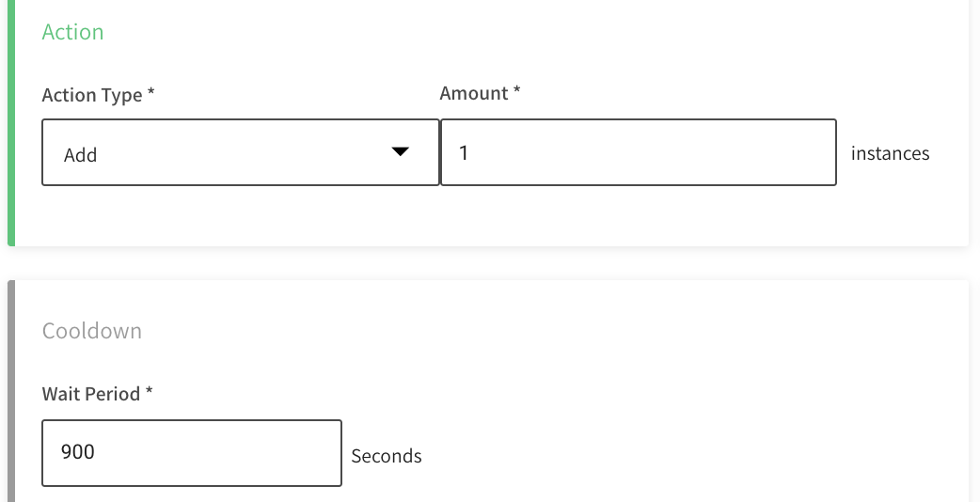This screenshot has height=502, width=980.
Task: Click the "1" value in Amount
Action: click(464, 152)
